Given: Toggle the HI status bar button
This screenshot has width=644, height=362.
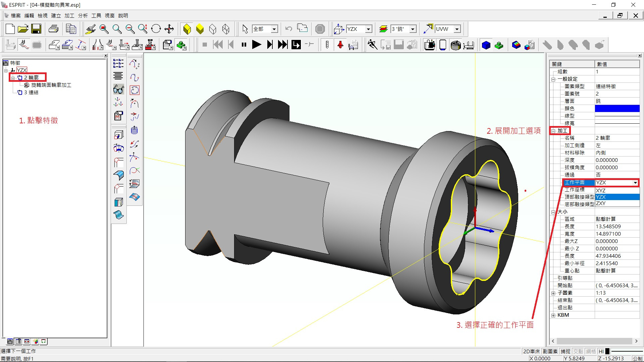Looking at the screenshot, I should [x=601, y=351].
